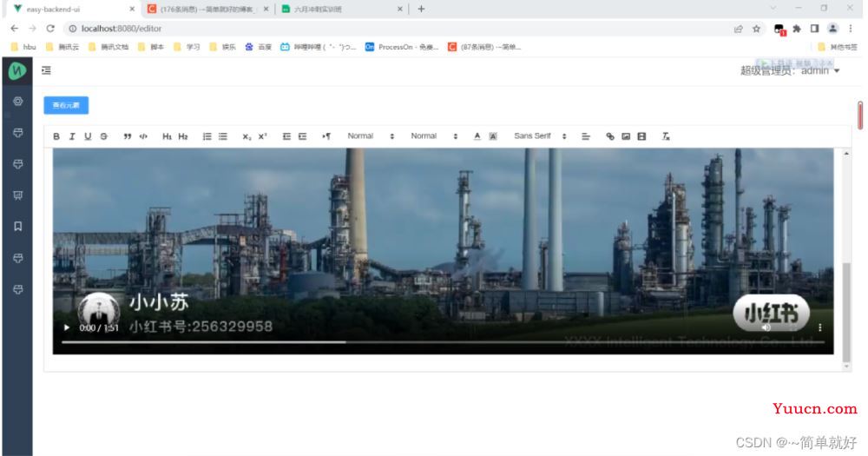Open the gear item in the sidebar

(17, 102)
